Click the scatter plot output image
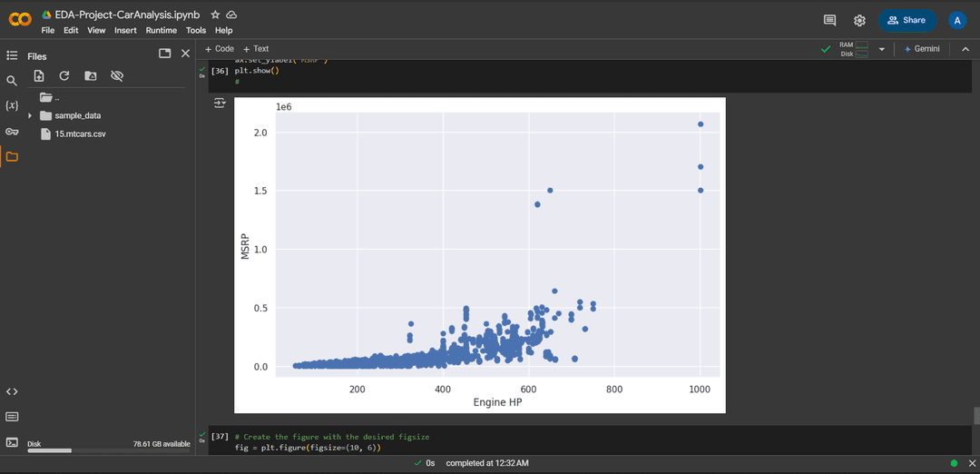The width and height of the screenshot is (980, 474). (479, 255)
